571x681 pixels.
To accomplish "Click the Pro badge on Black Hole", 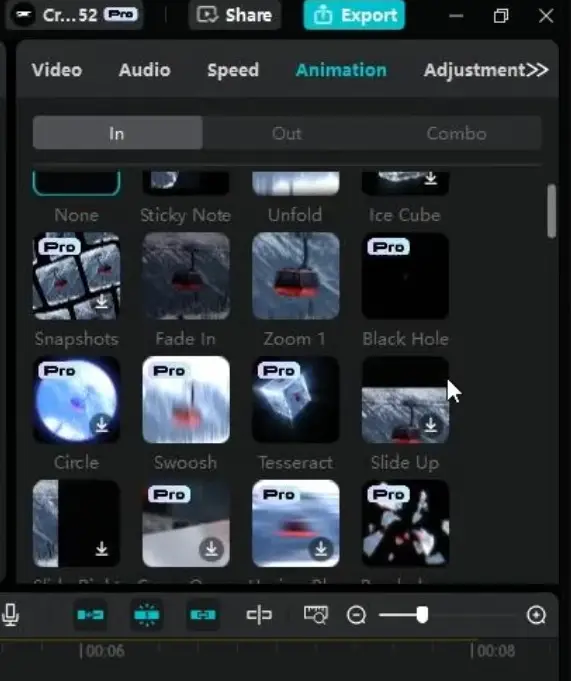I will pos(389,247).
